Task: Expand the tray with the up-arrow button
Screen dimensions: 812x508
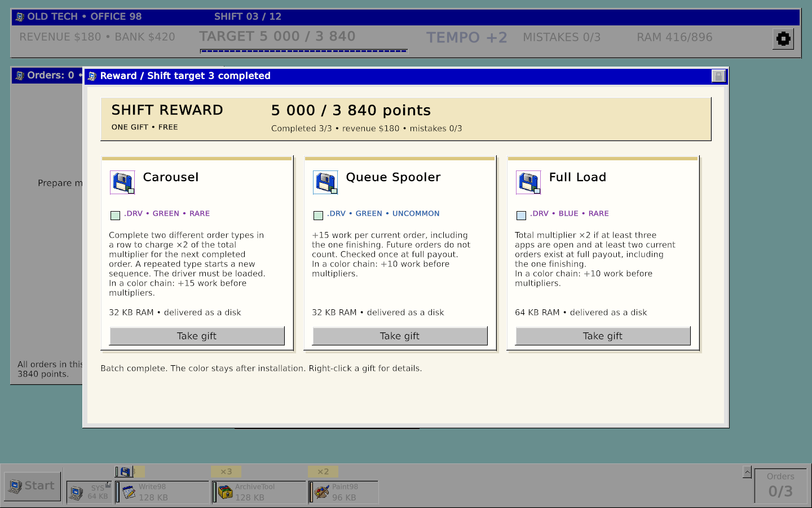Action: click(747, 472)
